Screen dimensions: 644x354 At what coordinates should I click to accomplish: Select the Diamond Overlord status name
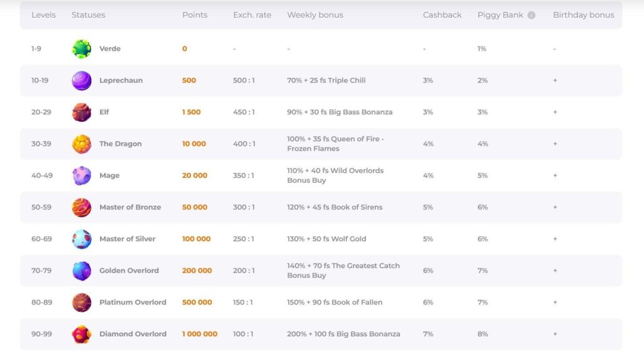point(133,334)
